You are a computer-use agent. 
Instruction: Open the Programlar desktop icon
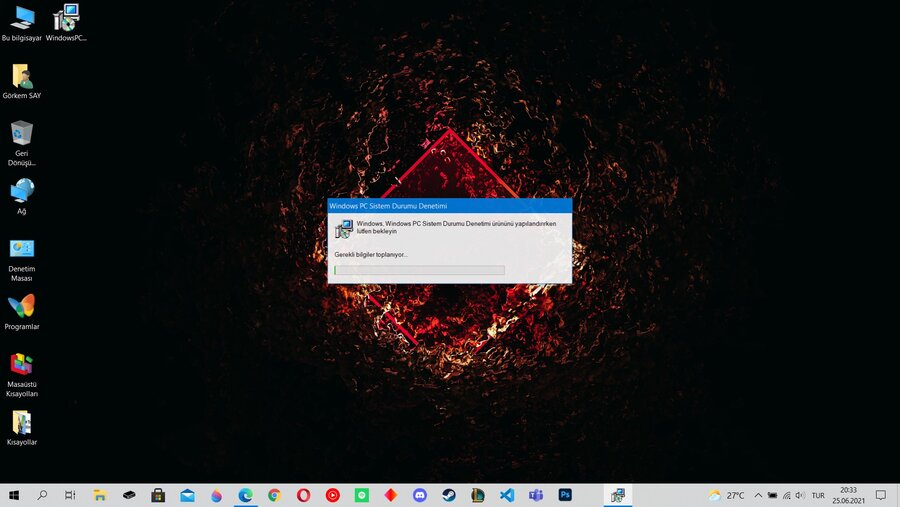tap(22, 313)
